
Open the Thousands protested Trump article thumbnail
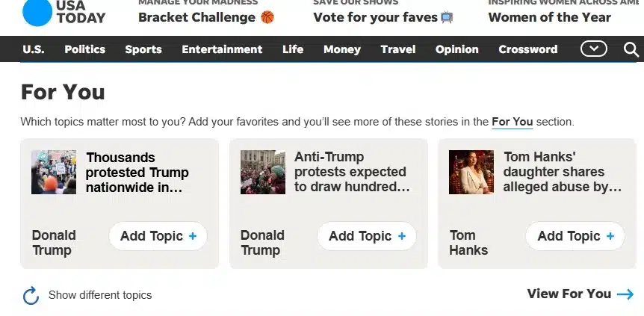(x=54, y=172)
